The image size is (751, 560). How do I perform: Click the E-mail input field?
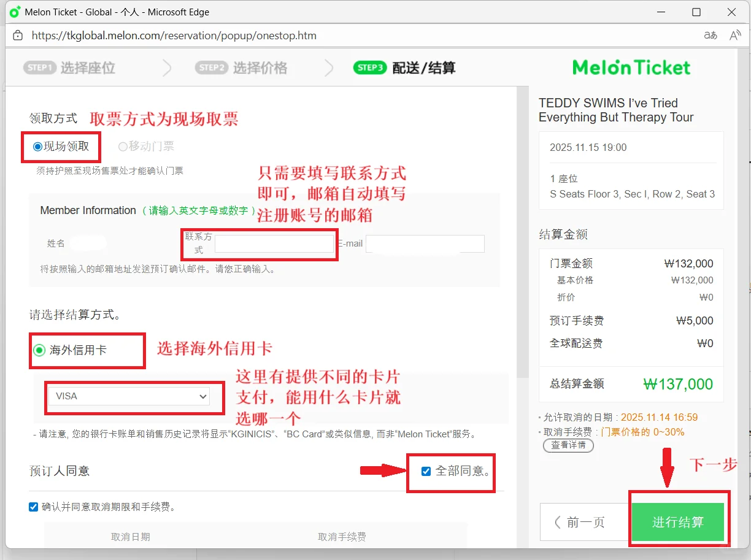[425, 244]
